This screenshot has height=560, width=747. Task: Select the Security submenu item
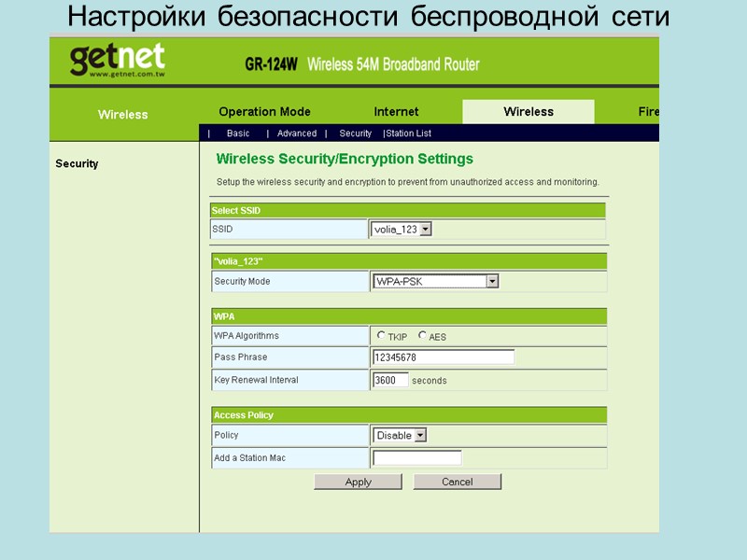point(356,133)
